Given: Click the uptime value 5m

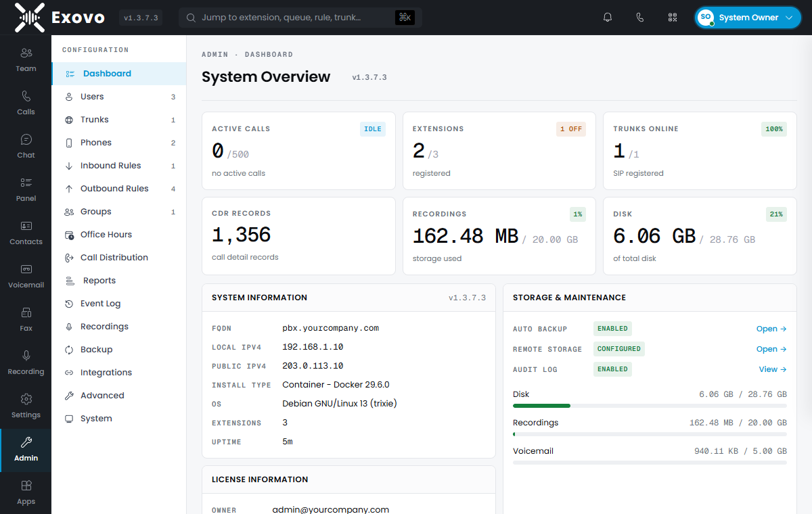Looking at the screenshot, I should coord(288,442).
